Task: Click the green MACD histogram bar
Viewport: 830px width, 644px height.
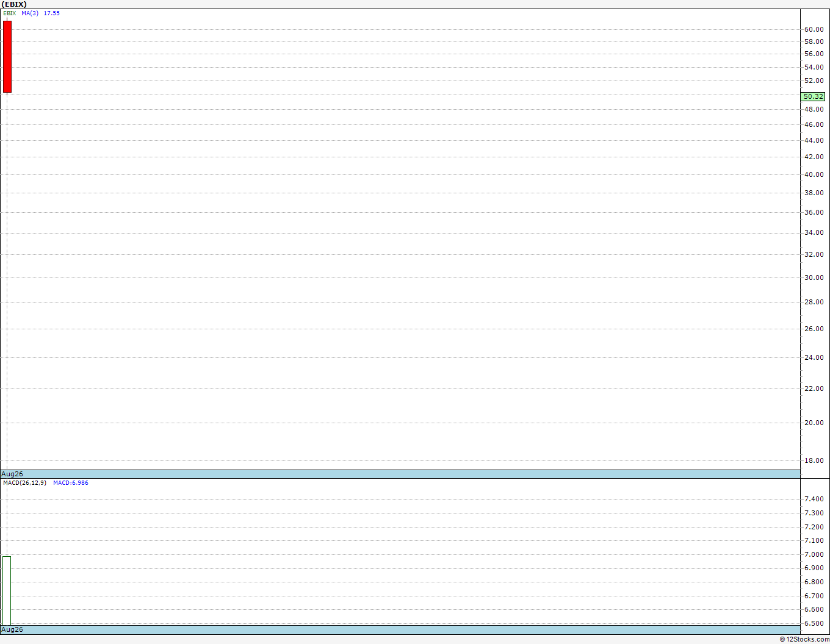Action: pos(7,590)
